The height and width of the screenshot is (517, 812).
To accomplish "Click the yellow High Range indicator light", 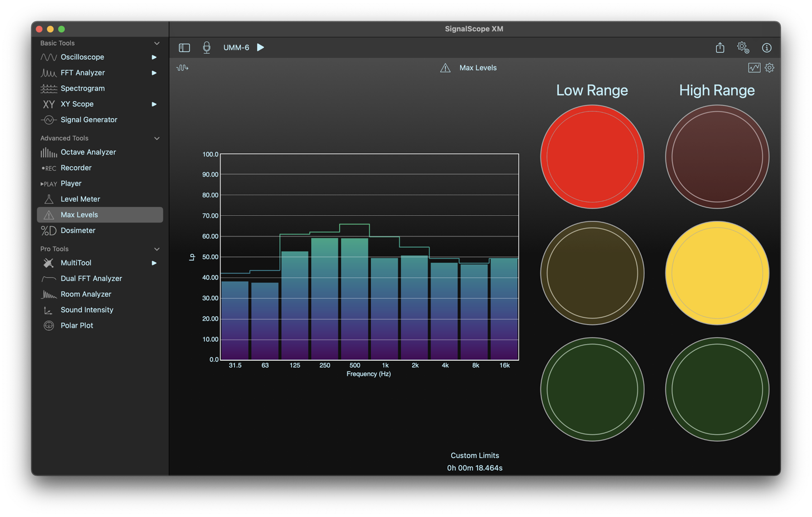I will tap(717, 273).
